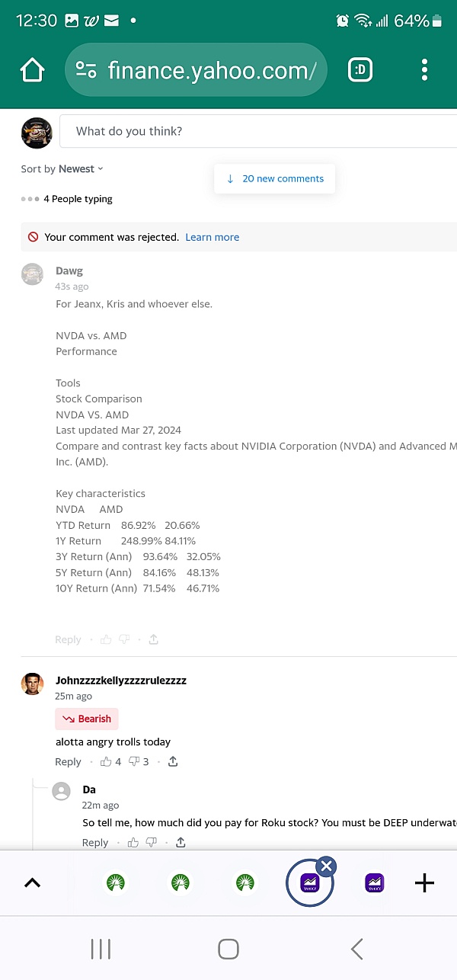Jump to 20 new comments
Viewport: 457px width, 980px height.
click(x=275, y=178)
